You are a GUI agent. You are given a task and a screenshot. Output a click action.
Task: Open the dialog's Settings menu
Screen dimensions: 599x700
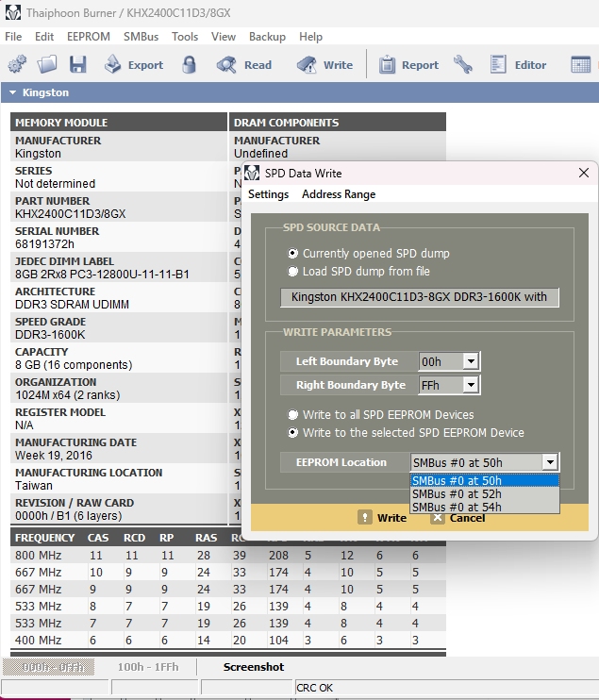click(268, 194)
